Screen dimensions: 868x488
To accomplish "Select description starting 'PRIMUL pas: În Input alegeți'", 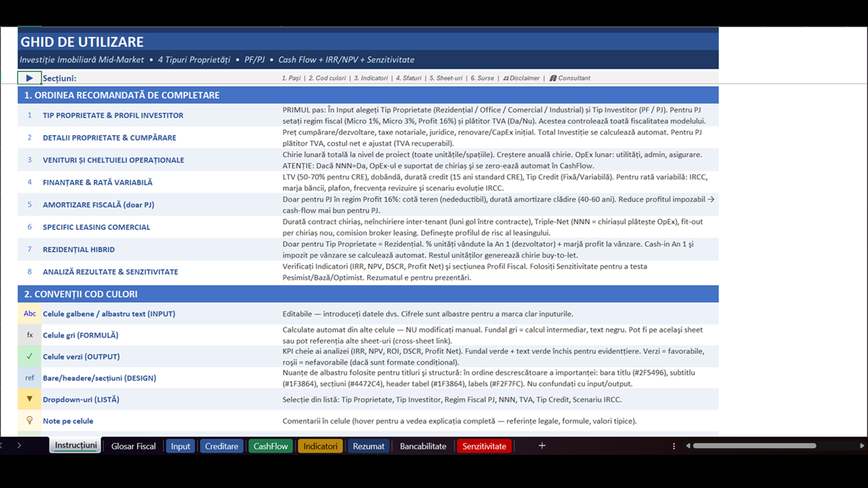I will 500,115.
